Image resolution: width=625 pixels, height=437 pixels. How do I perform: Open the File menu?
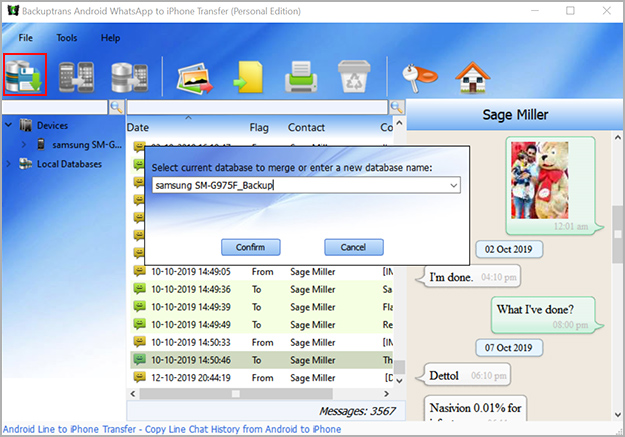(x=25, y=38)
